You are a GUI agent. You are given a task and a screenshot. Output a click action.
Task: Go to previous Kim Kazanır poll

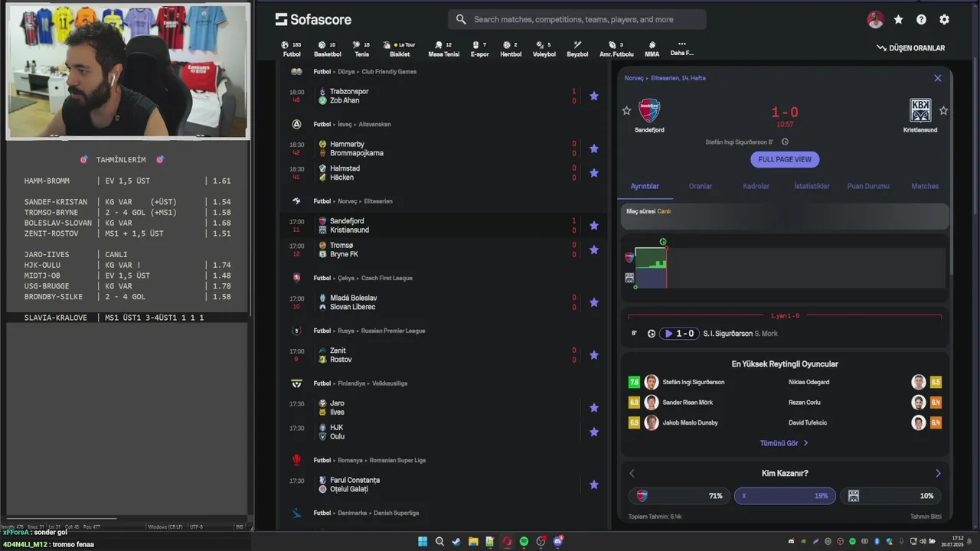pyautogui.click(x=632, y=473)
